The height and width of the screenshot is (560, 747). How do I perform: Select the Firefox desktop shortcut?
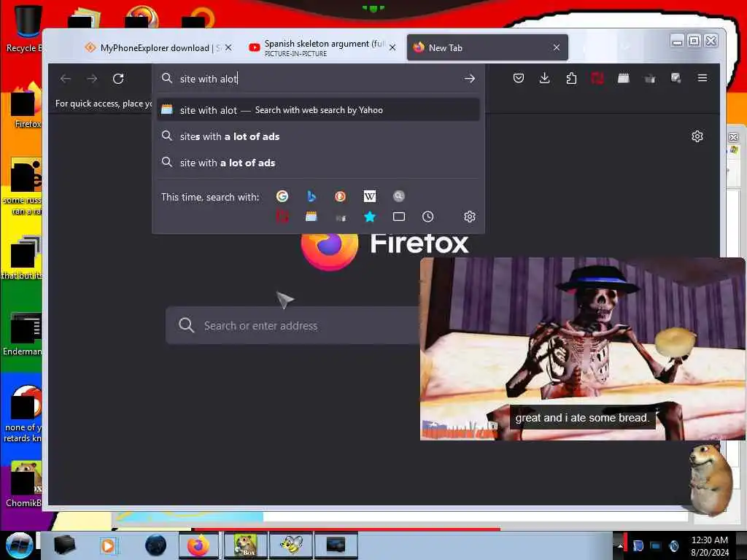(26, 106)
